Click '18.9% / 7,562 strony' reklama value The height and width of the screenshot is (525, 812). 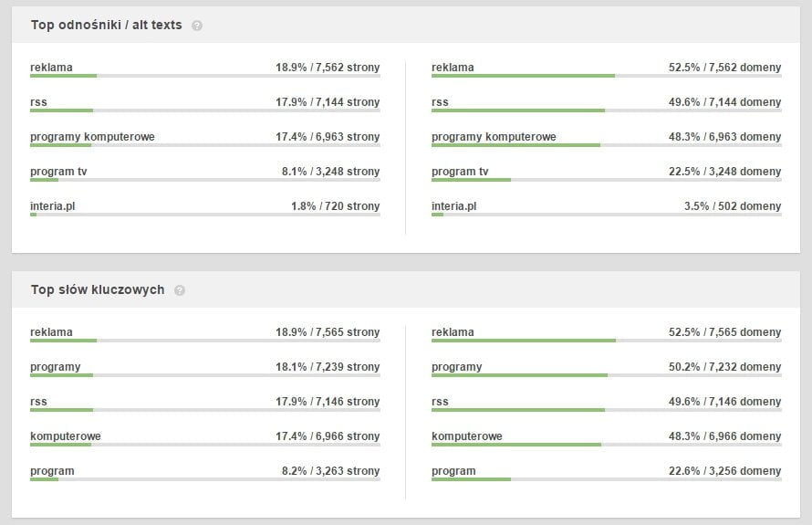click(328, 68)
